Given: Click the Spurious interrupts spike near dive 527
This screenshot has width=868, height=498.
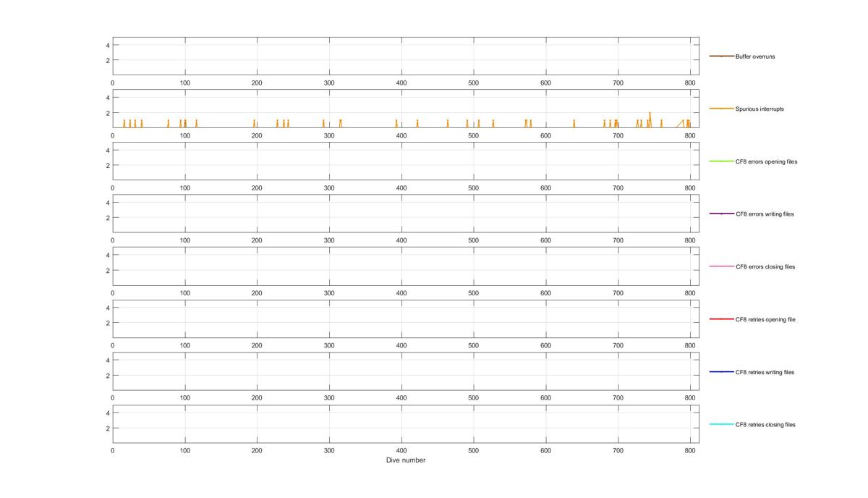Looking at the screenshot, I should pyautogui.click(x=493, y=124).
